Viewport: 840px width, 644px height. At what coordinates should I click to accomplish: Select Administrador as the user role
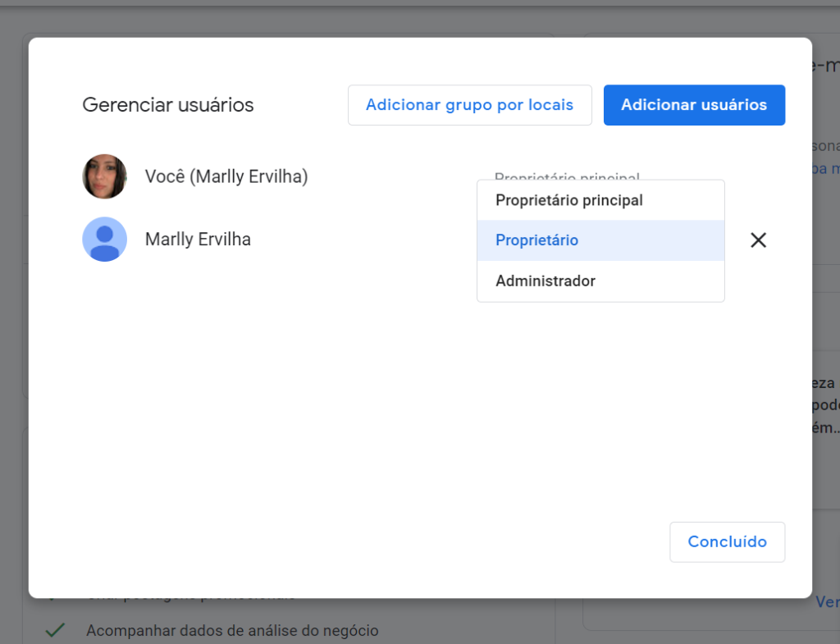[546, 281]
